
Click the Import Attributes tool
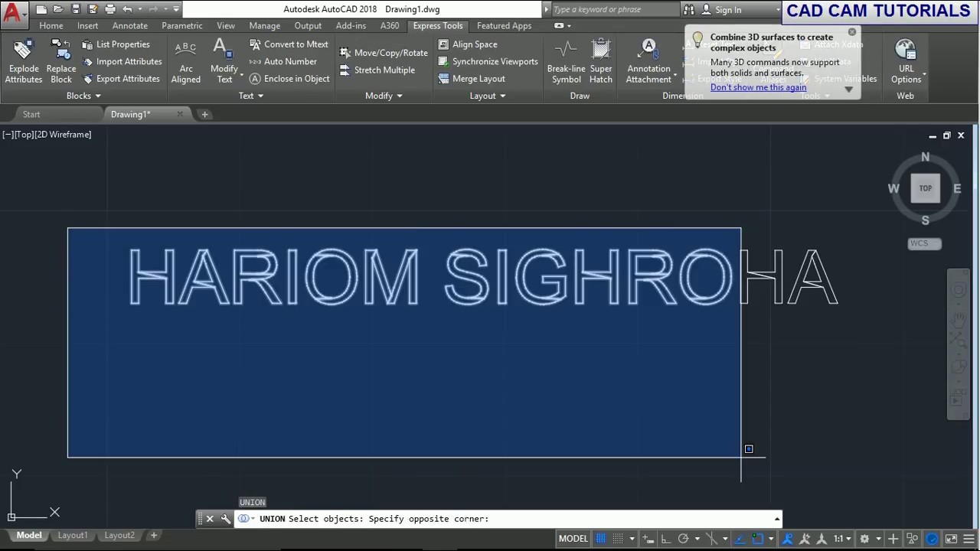[x=122, y=61]
